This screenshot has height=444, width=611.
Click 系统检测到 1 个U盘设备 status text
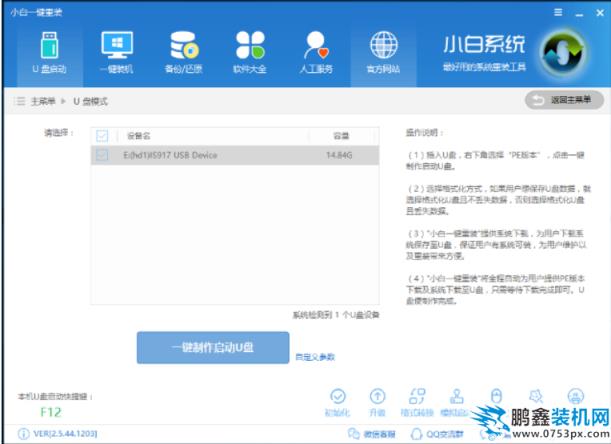click(336, 315)
